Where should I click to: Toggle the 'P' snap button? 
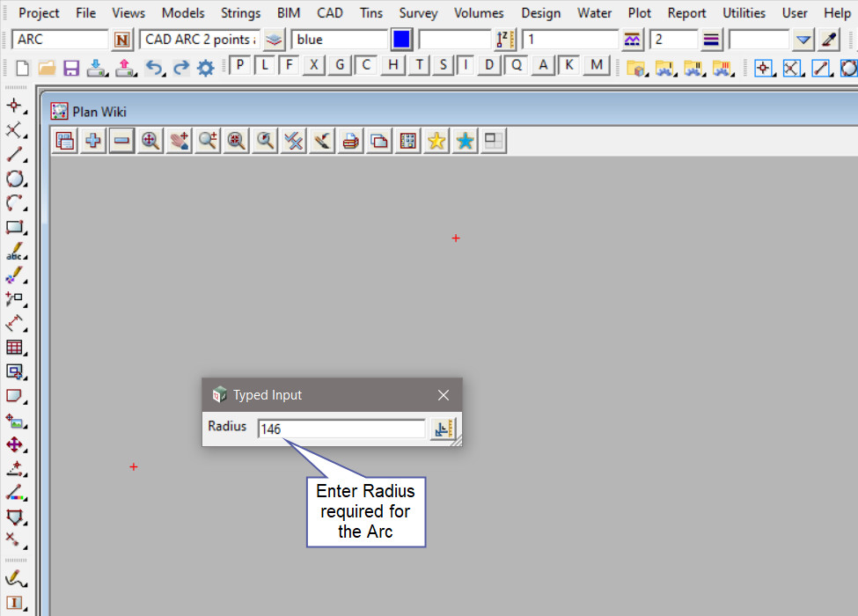239,66
